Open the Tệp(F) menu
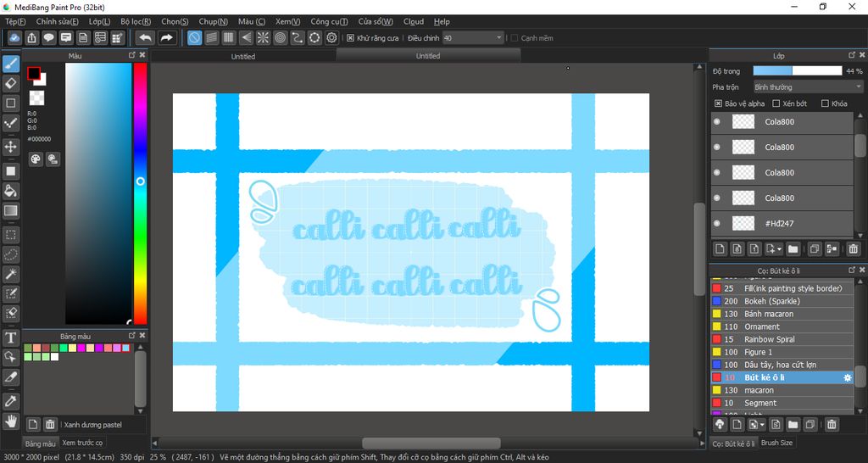 point(15,21)
